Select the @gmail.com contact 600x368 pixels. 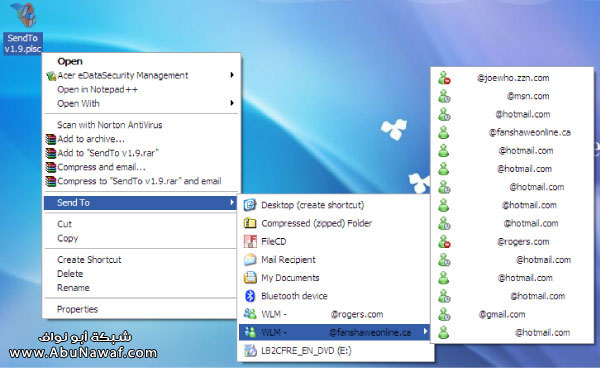coord(512,314)
